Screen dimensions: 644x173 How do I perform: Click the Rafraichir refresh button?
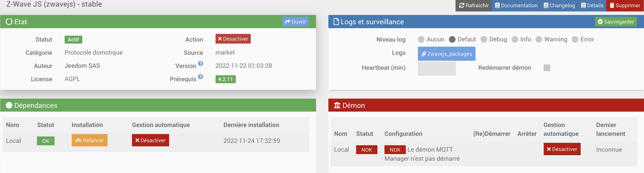(x=474, y=6)
